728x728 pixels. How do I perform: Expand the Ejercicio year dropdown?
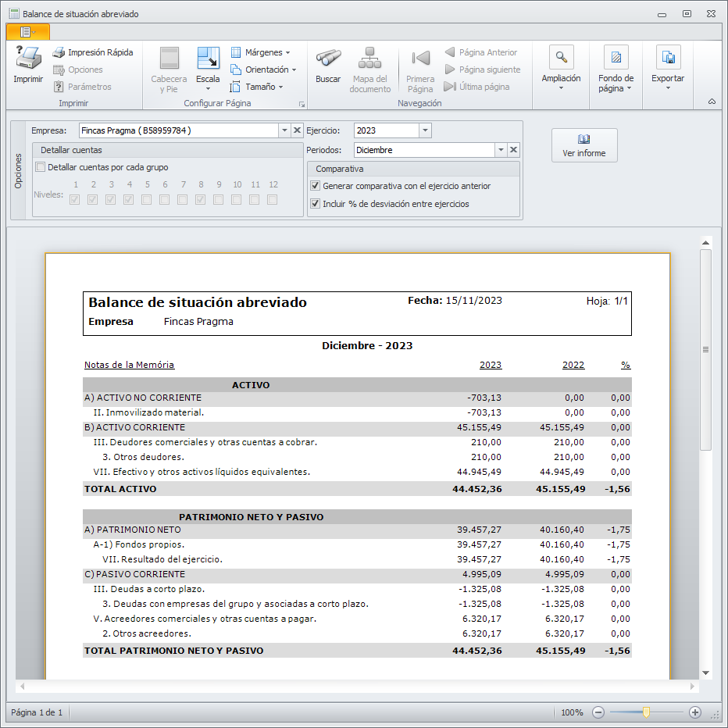(x=425, y=130)
